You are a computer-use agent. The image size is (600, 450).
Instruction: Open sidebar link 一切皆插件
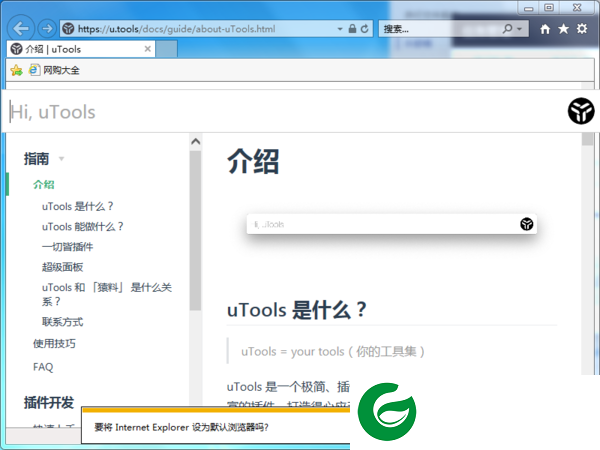pos(67,247)
